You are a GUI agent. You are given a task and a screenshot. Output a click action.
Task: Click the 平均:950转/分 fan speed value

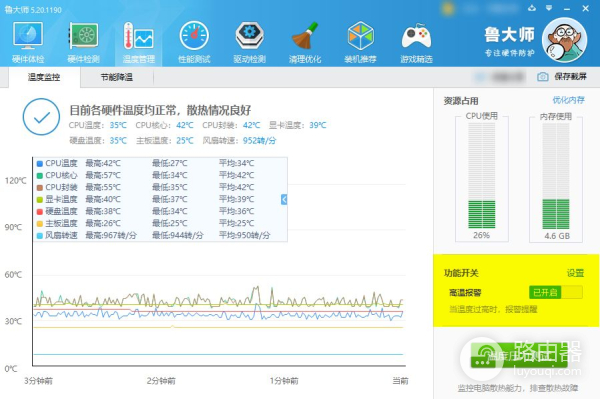[244, 235]
